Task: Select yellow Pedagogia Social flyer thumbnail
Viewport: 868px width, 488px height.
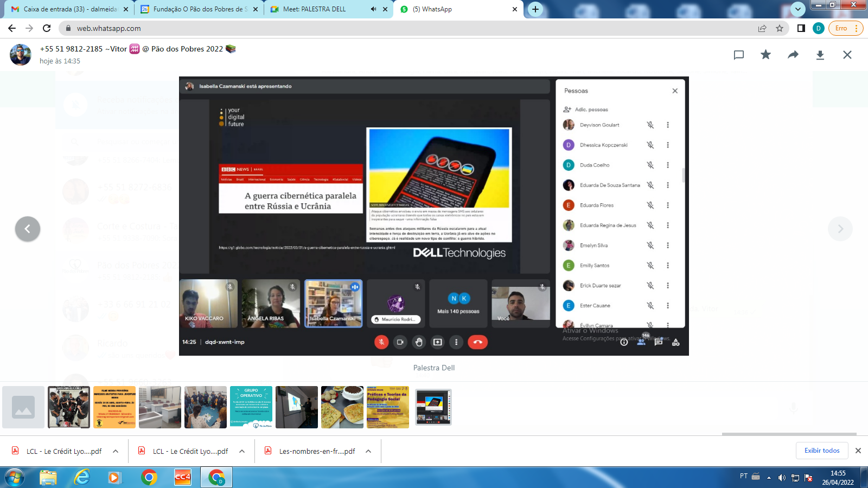Action: coord(388,407)
